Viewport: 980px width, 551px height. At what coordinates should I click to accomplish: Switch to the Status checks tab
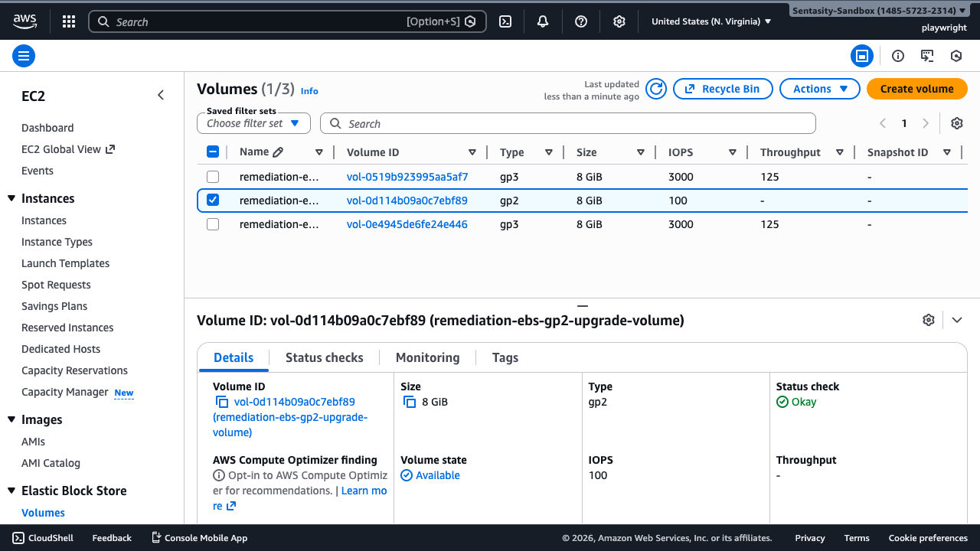coord(324,357)
